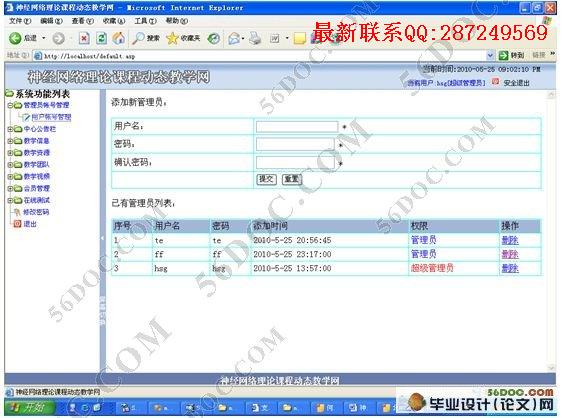Image resolution: width=562 pixels, height=418 pixels.
Task: Expand the 教学团队 tree node
Action: [x=10, y=165]
